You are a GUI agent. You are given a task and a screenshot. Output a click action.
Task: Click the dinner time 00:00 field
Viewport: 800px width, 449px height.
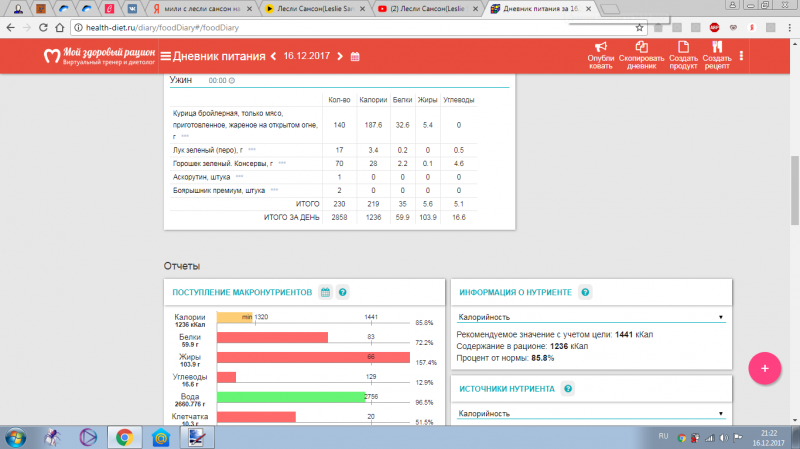(x=218, y=80)
